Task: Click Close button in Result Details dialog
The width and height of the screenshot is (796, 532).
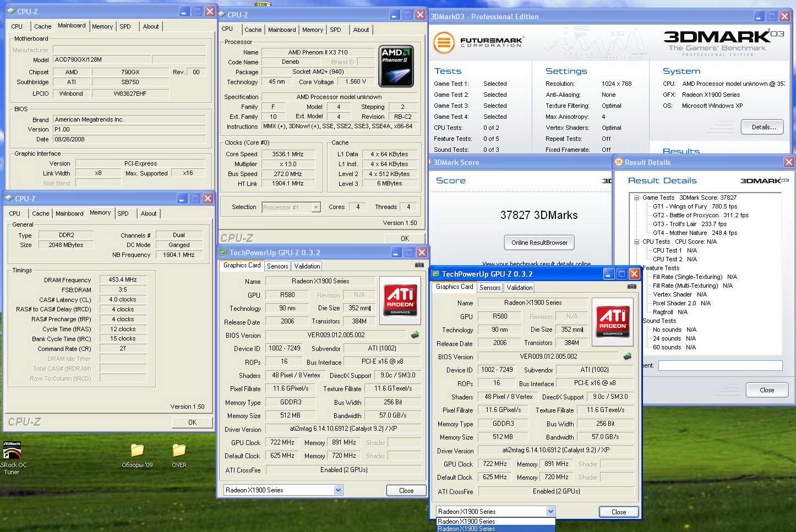Action: (767, 390)
